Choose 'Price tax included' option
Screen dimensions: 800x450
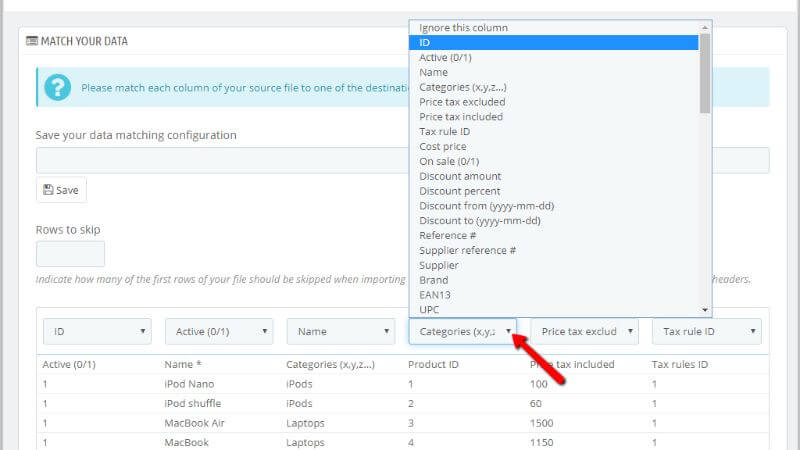click(x=554, y=116)
